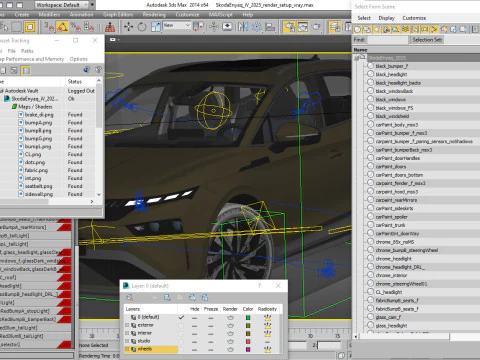Click Display Cameras filter in Select From Scene
The image size is (480, 360).
pyautogui.click(x=386, y=30)
